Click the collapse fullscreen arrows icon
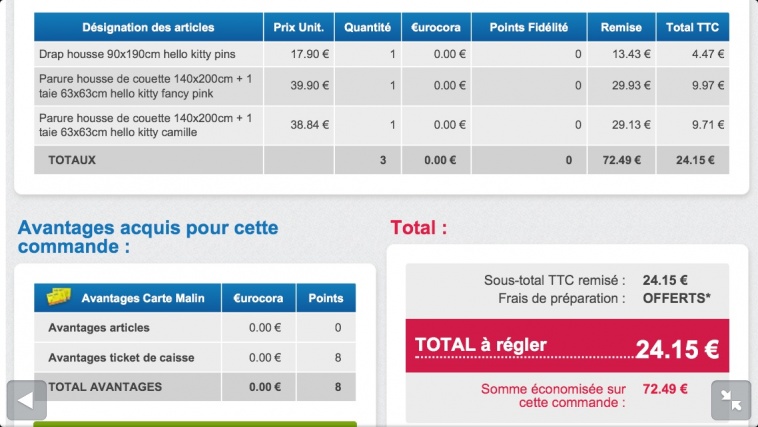The width and height of the screenshot is (758, 427). coord(731,400)
